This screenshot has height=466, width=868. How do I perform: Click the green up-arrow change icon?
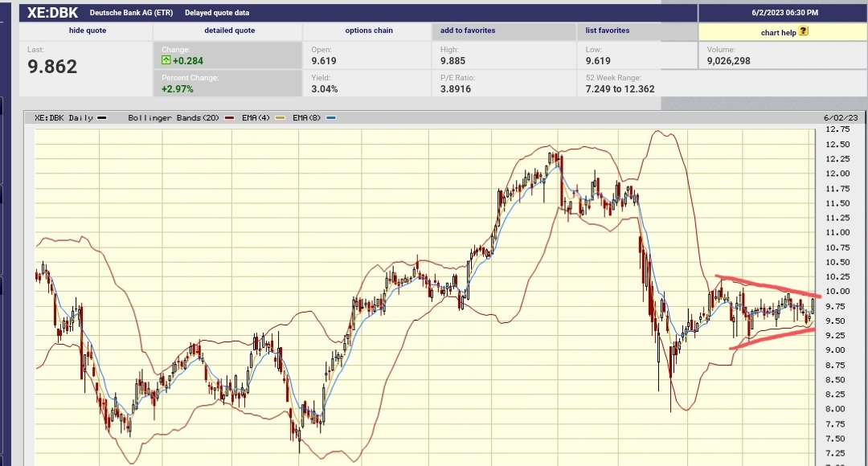(166, 60)
